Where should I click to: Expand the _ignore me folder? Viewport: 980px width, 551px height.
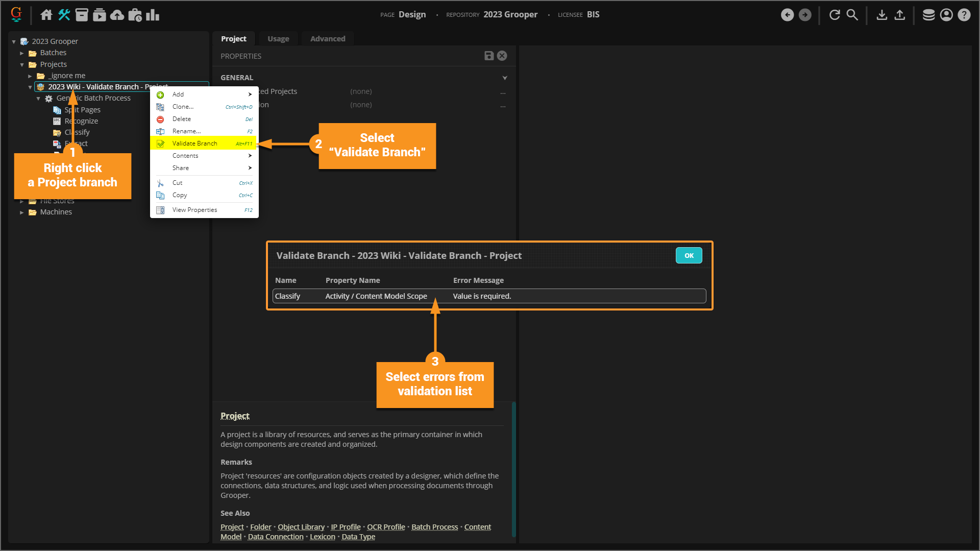[30, 76]
